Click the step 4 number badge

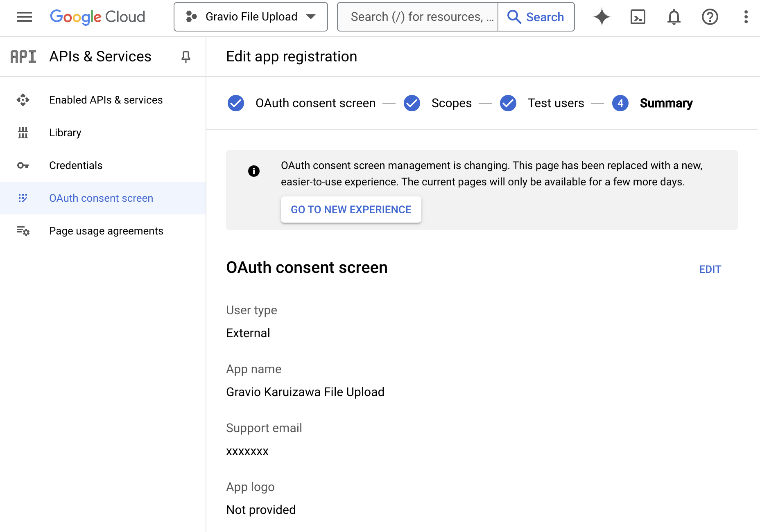pos(620,103)
